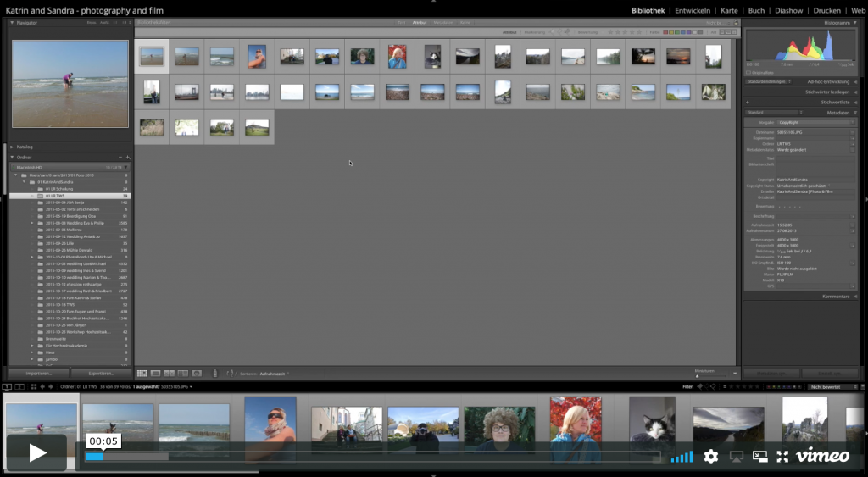Open the Diashow module
Image resolution: width=868 pixels, height=477 pixels.
(x=789, y=10)
